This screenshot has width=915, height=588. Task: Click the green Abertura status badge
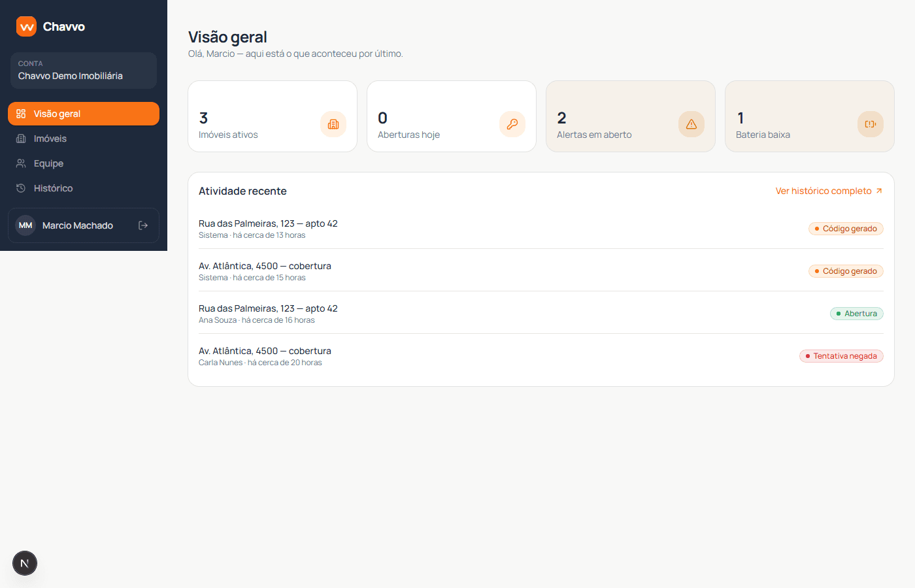[857, 314]
